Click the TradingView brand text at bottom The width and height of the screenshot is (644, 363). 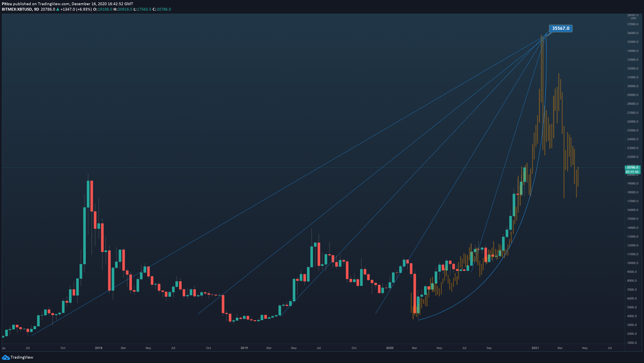pyautogui.click(x=22, y=357)
